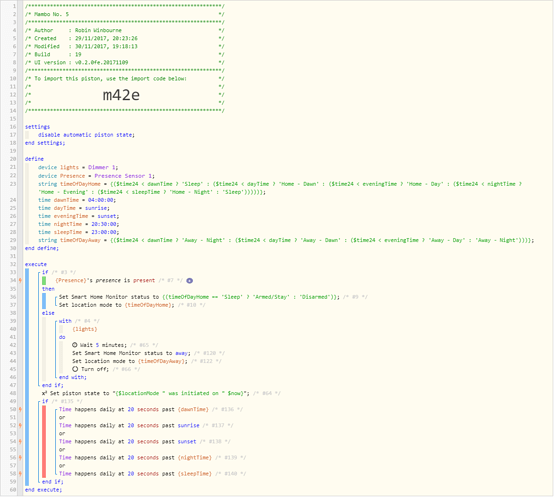Click the 'Modified : 30/11/2017, 19:18:13' comment line
This screenshot has height=500, width=556.
(x=124, y=47)
